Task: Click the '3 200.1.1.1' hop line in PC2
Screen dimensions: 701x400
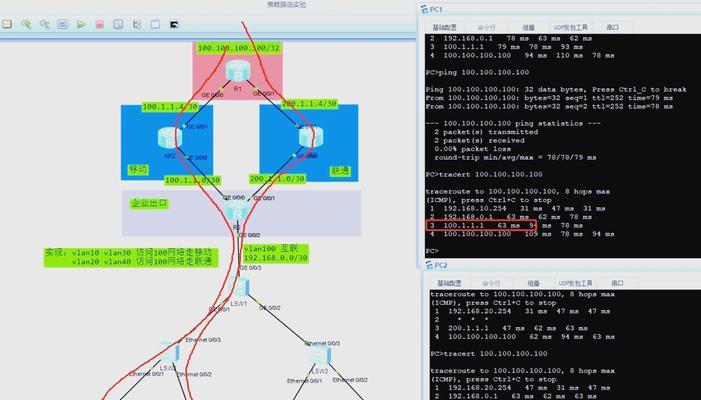Action: pos(511,328)
